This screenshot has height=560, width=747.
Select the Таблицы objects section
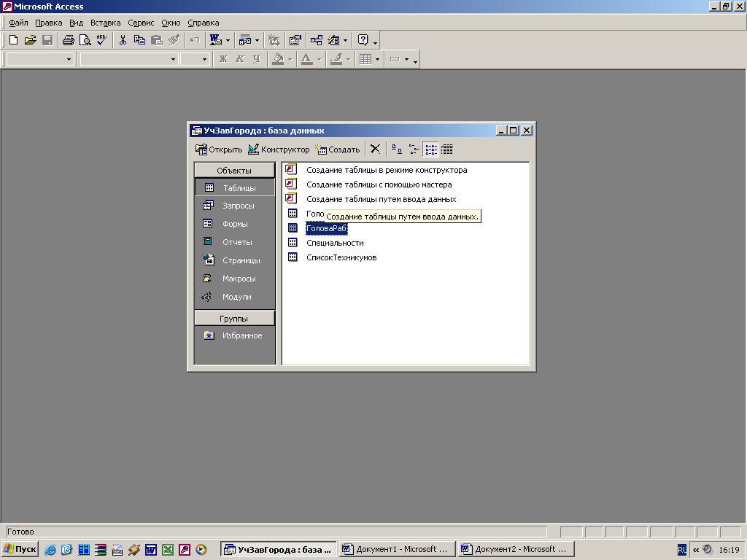pos(234,187)
